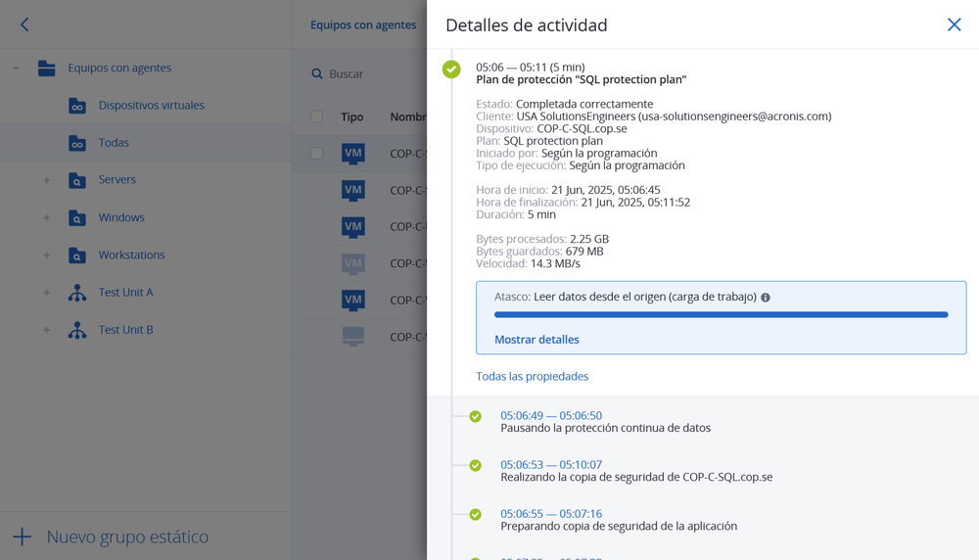Close the Detalles de actividad panel

(x=954, y=24)
